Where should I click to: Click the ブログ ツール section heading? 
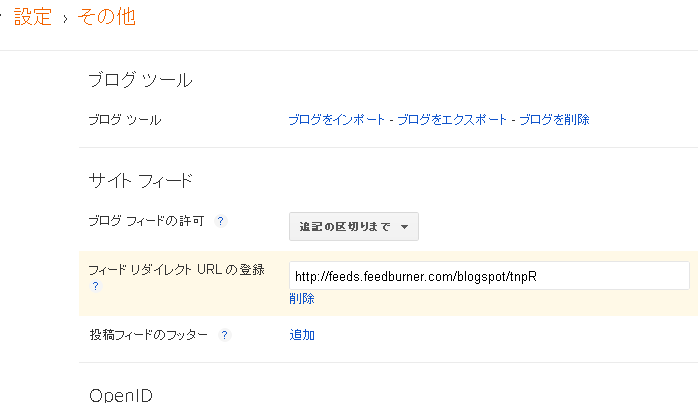pos(140,80)
